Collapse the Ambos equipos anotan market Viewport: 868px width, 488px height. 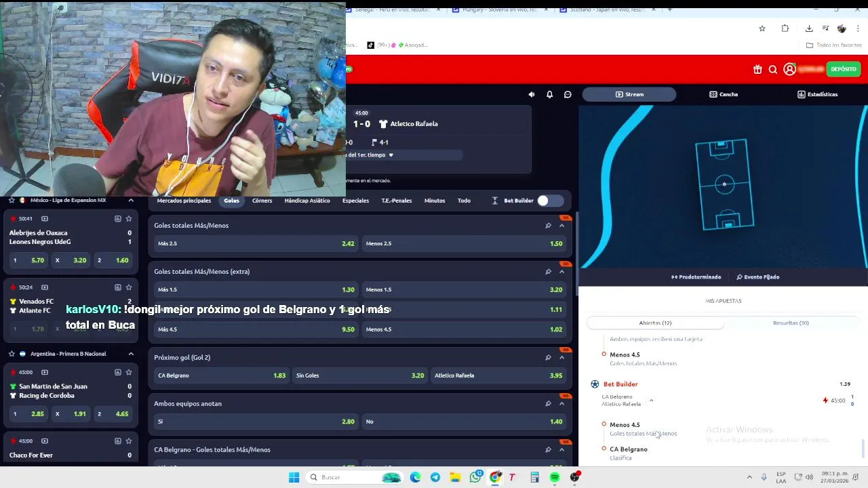561,403
